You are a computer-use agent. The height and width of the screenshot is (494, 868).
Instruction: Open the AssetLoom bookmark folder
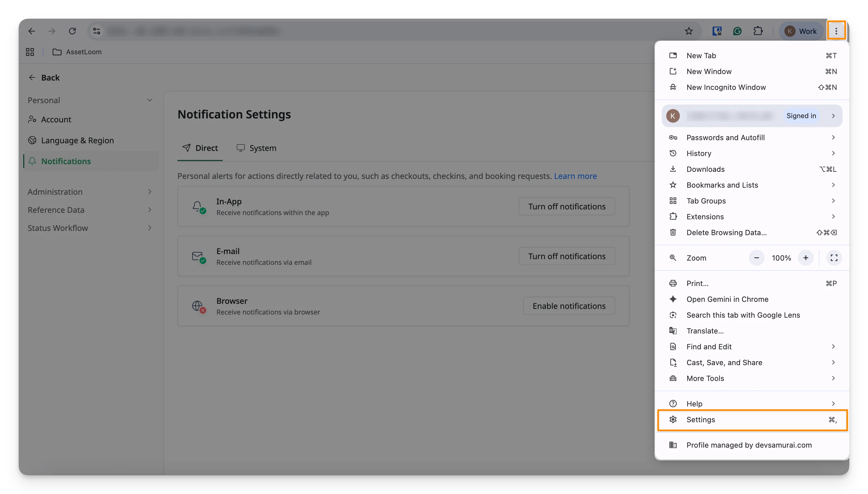tap(77, 52)
